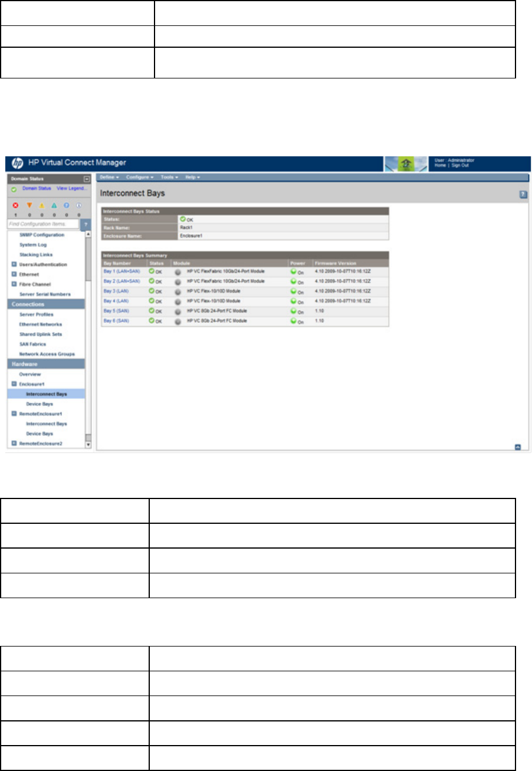This screenshot has height=771, width=532.
Task: Expand the RemoteEnclosure2 tree node
Action: pos(14,442)
